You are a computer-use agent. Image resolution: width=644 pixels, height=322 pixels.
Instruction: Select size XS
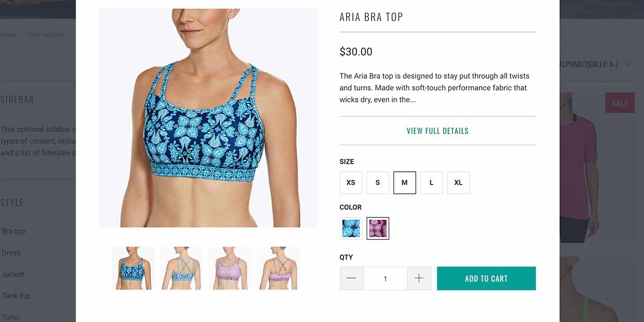coord(351,182)
